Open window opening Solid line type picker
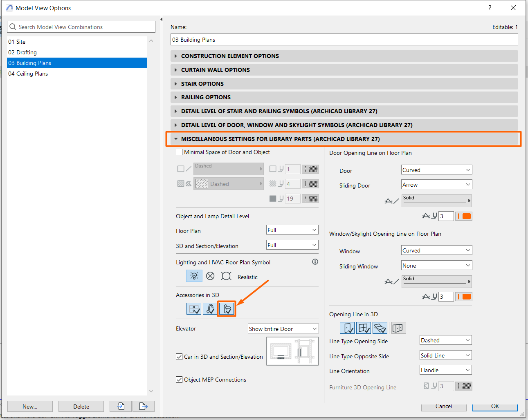This screenshot has height=420, width=528. 437,281
